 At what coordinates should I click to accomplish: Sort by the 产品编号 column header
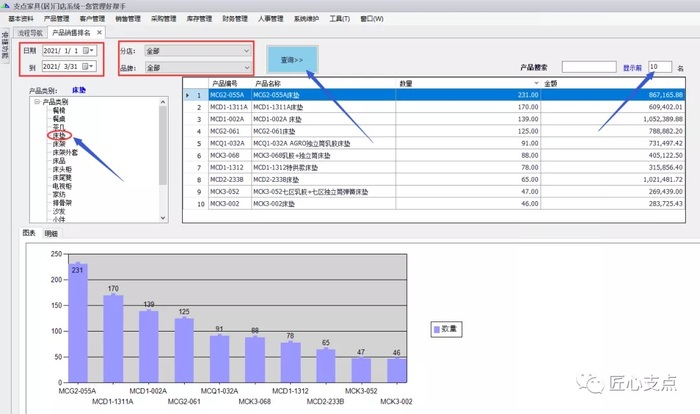click(x=230, y=83)
